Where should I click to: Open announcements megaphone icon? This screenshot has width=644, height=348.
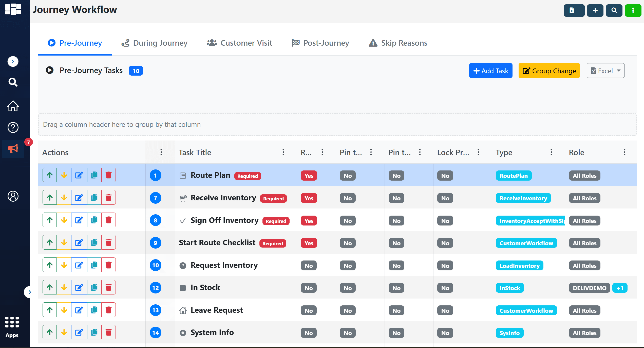tap(13, 149)
